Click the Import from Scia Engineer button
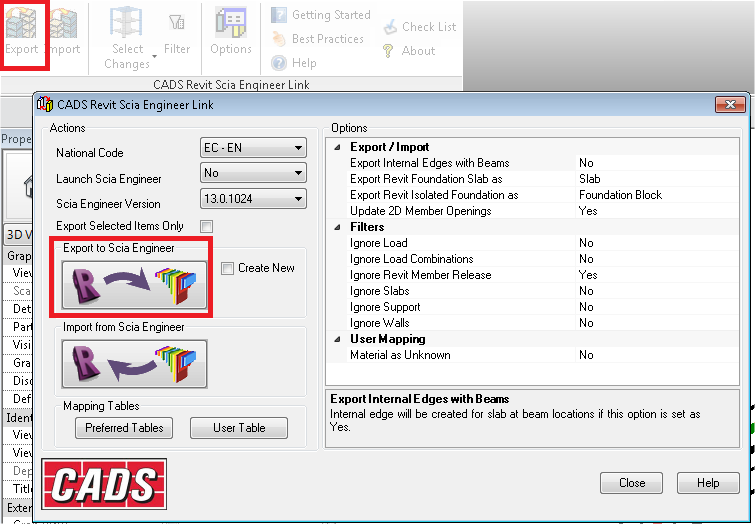755x524 pixels. [x=134, y=363]
